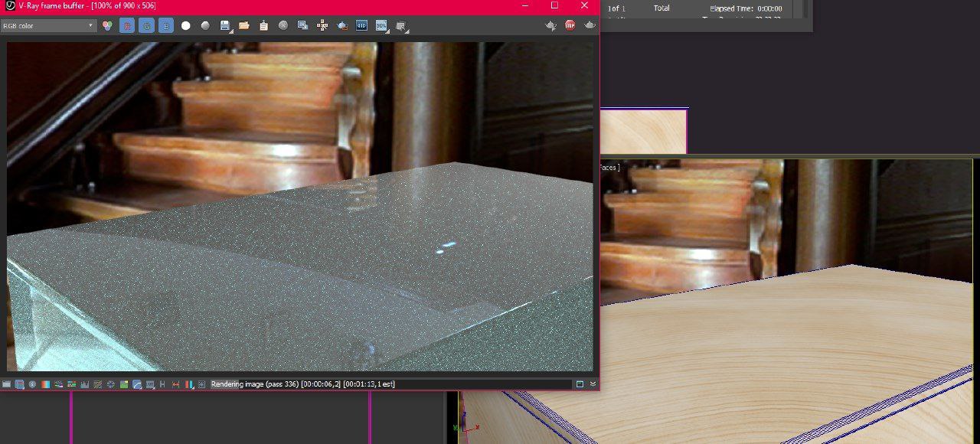The width and height of the screenshot is (980, 444).
Task: Stop the rendering with STOP button
Action: (570, 25)
